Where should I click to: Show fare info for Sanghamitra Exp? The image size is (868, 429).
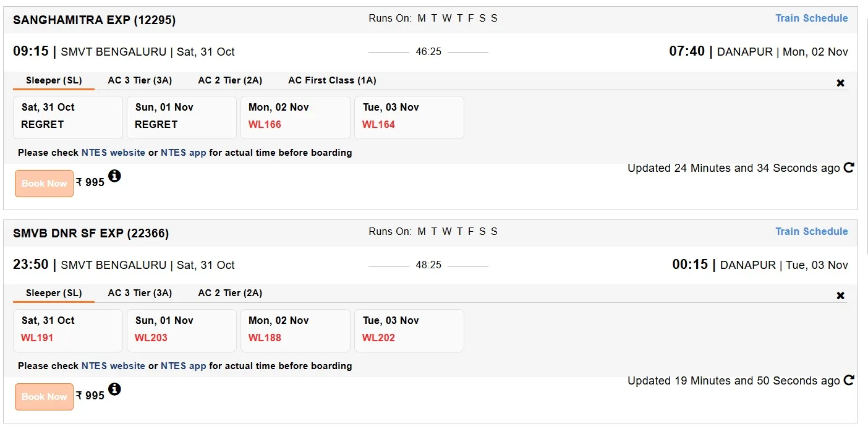tap(114, 176)
